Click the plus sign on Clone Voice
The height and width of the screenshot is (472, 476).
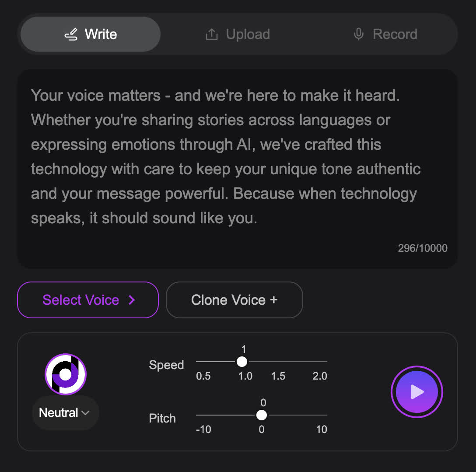coord(274,300)
